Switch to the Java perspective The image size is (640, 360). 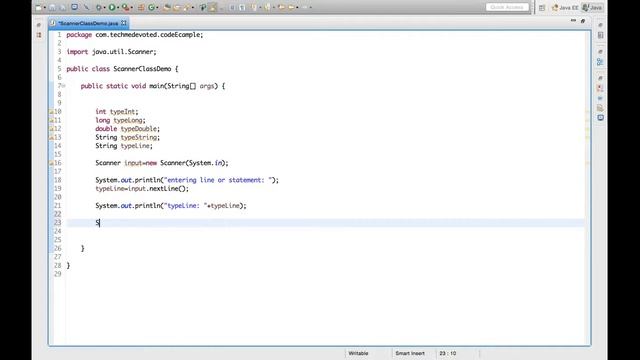593,7
